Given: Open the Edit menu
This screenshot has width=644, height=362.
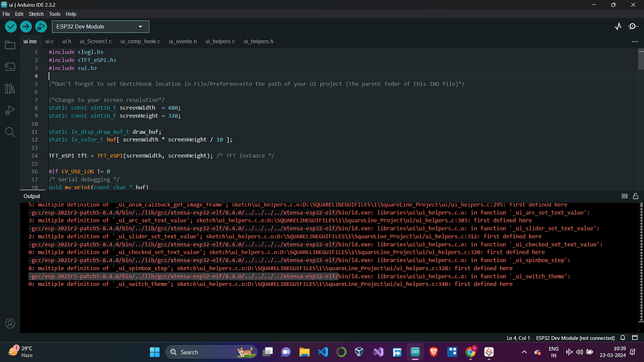Looking at the screenshot, I should pyautogui.click(x=19, y=14).
